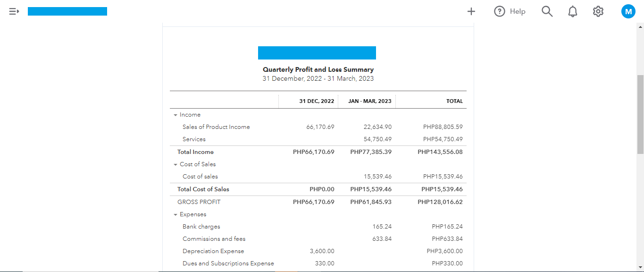The height and width of the screenshot is (272, 644).
Task: Click the plus create-new icon
Action: tap(471, 11)
